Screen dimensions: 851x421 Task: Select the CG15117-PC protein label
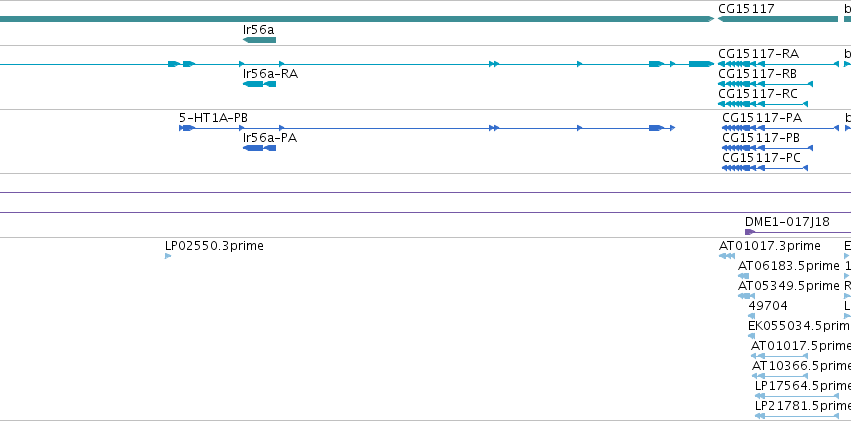click(761, 158)
